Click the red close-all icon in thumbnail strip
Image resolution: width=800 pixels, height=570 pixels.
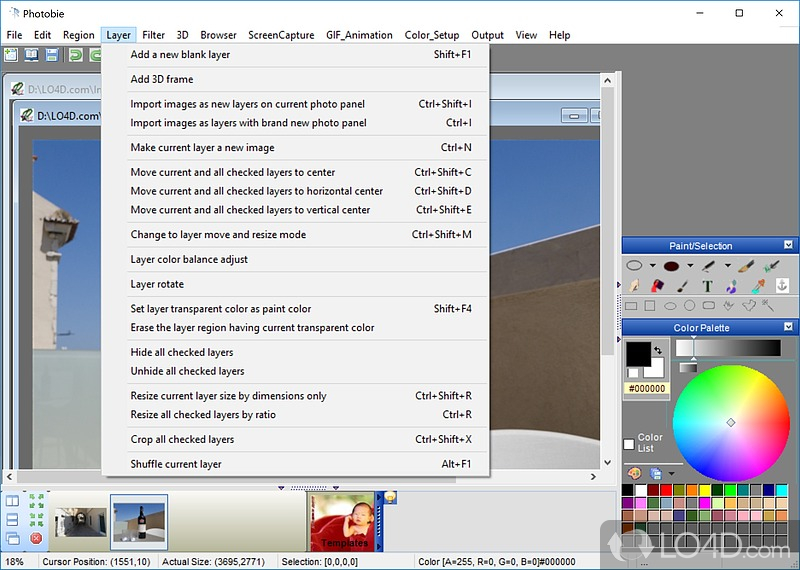point(36,538)
